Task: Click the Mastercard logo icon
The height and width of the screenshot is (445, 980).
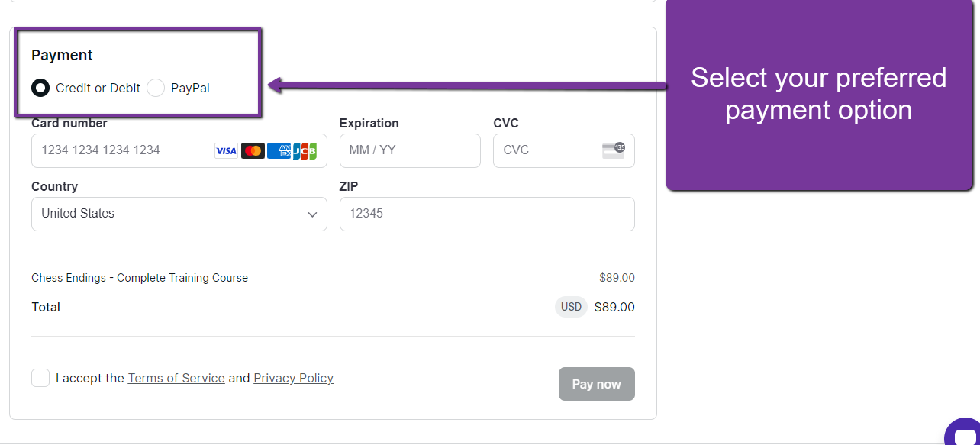Action: (x=253, y=151)
